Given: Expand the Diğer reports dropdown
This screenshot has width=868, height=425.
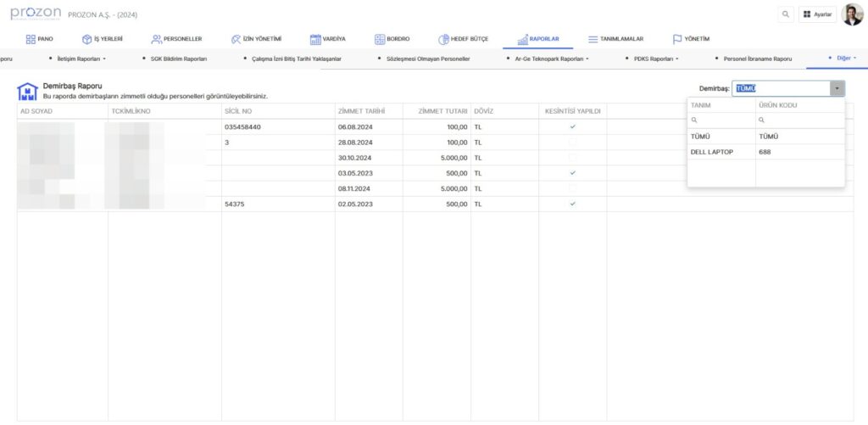Looking at the screenshot, I should tap(843, 59).
